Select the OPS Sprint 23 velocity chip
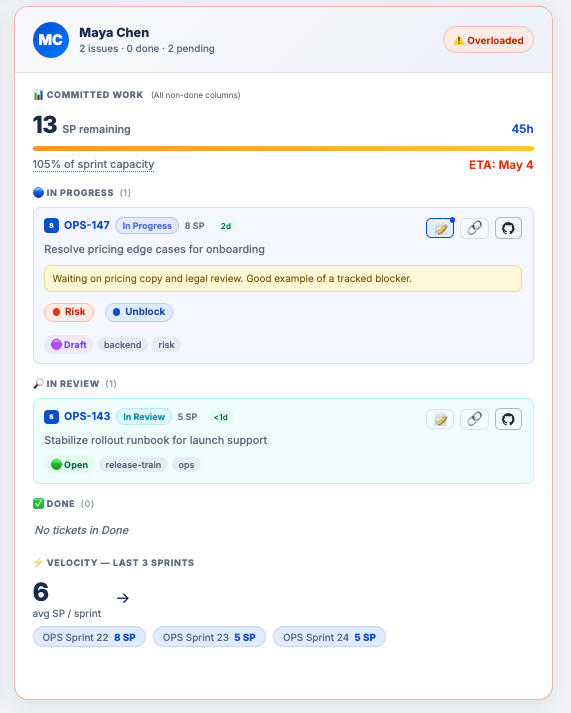 pyautogui.click(x=209, y=637)
